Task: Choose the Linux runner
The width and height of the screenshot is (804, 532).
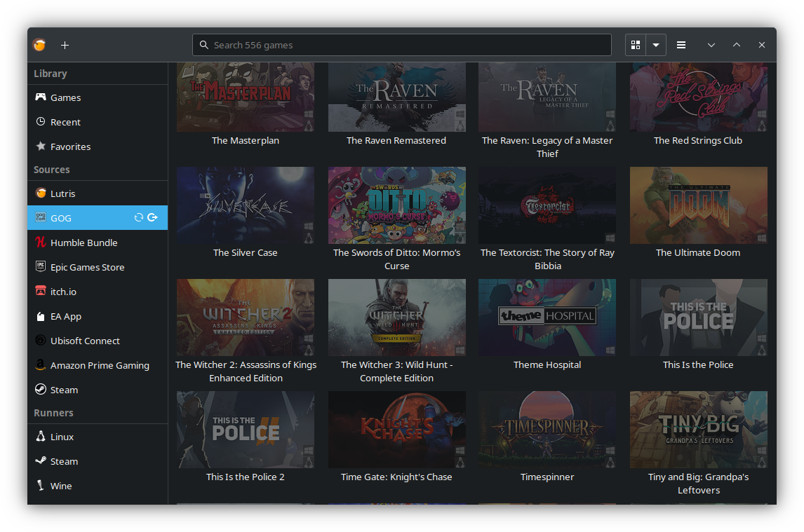Action: pyautogui.click(x=62, y=437)
